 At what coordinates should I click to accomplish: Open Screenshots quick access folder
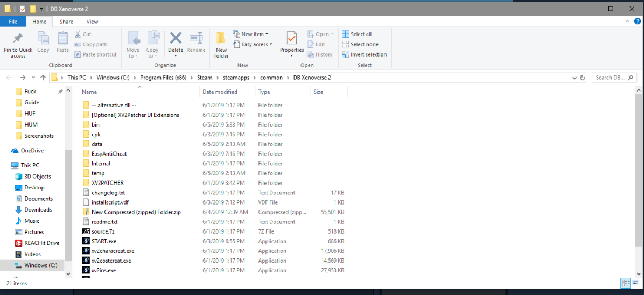pyautogui.click(x=34, y=136)
